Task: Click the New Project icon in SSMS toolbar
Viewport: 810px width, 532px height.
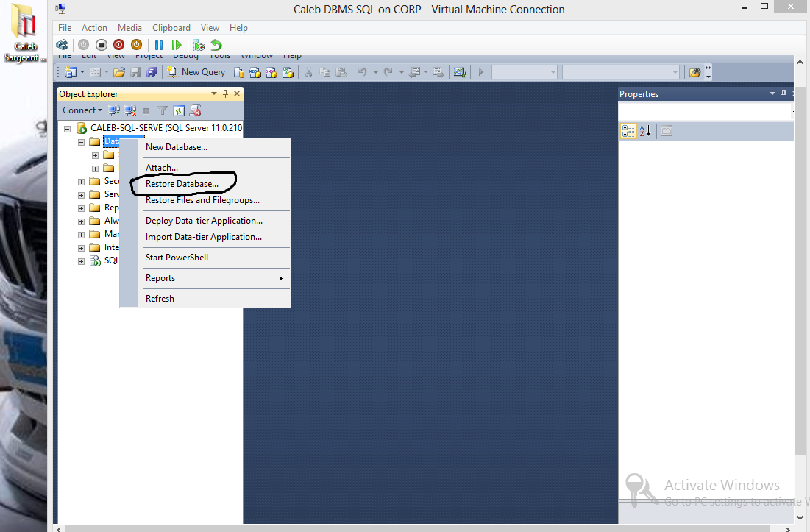Action: (x=71, y=72)
